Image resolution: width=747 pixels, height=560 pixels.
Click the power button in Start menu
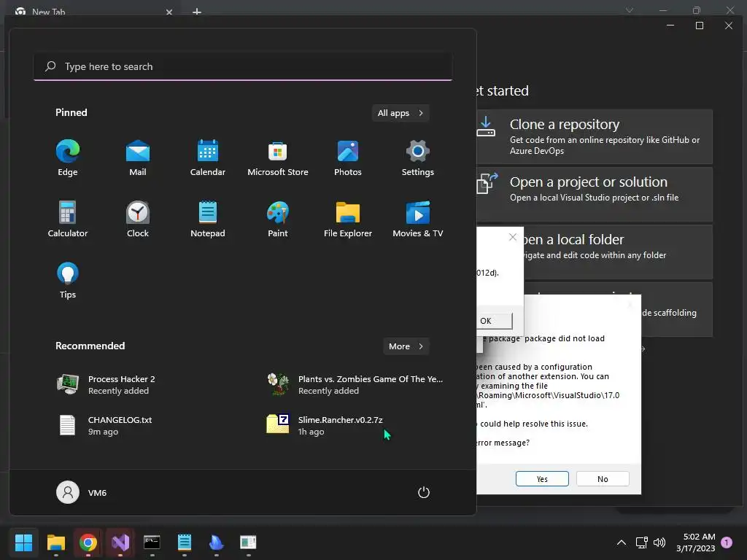pos(424,492)
